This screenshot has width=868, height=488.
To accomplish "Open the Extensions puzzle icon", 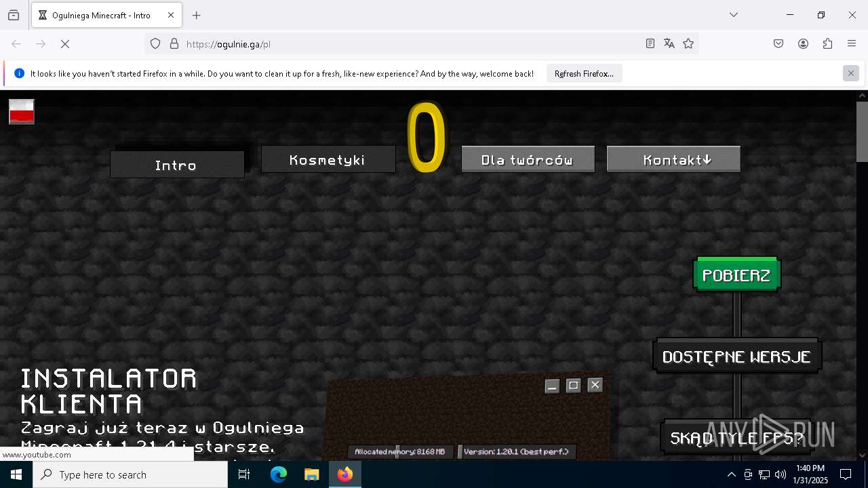I will 827,44.
